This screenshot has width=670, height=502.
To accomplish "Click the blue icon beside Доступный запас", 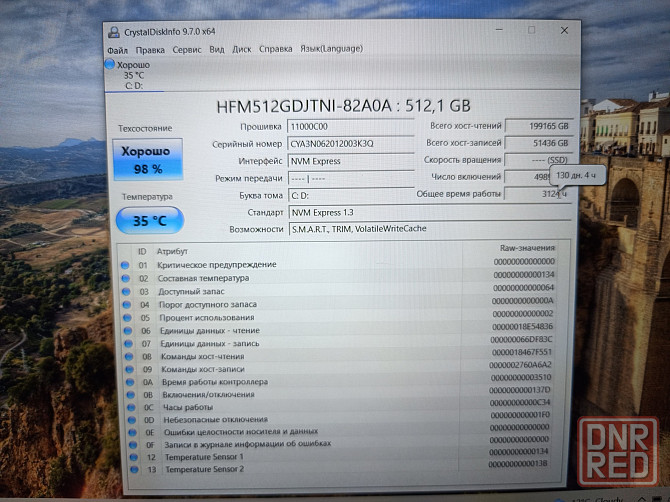I will 125,291.
